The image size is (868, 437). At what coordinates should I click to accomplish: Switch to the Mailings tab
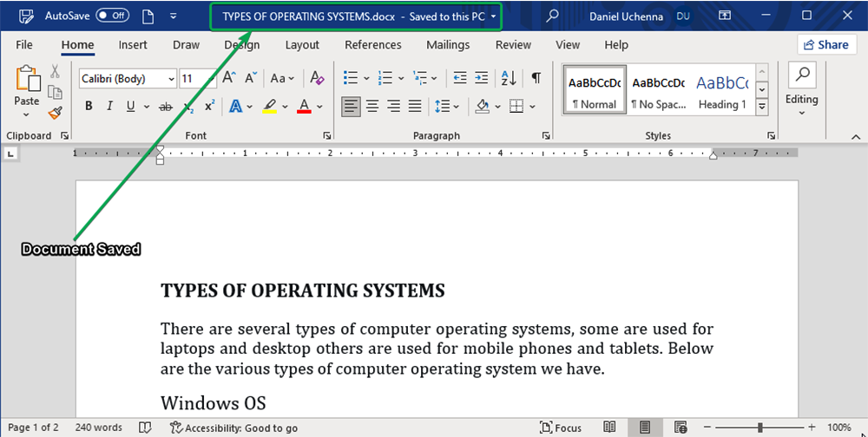click(448, 45)
